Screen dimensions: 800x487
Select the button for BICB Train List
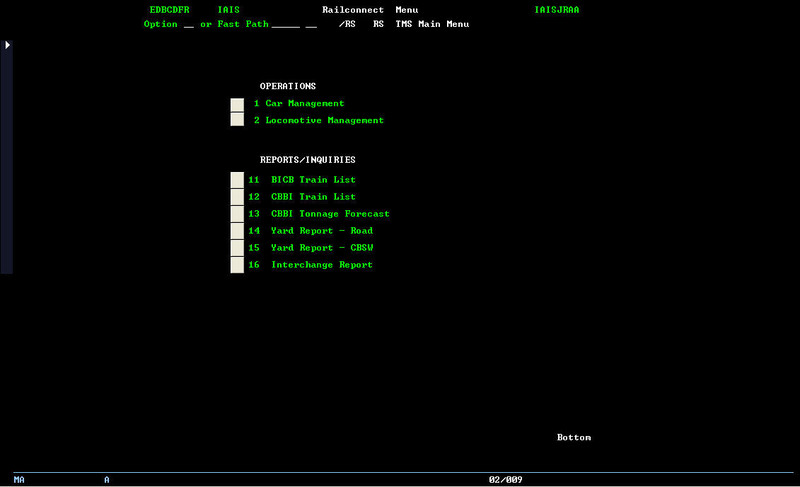[x=237, y=180]
